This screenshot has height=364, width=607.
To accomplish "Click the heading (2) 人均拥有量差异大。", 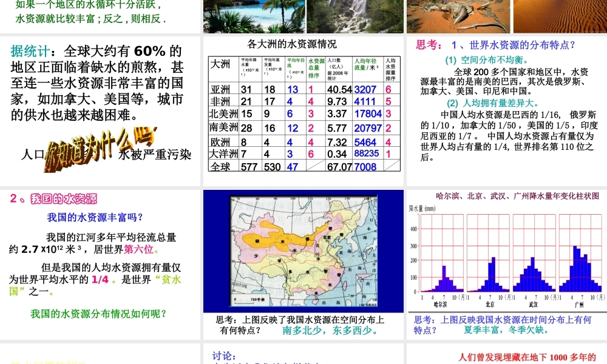I will 492,103.
